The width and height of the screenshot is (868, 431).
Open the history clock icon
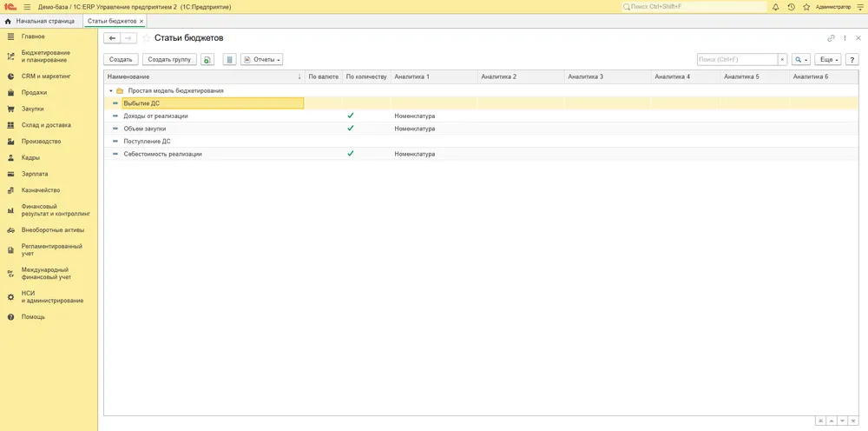click(791, 7)
